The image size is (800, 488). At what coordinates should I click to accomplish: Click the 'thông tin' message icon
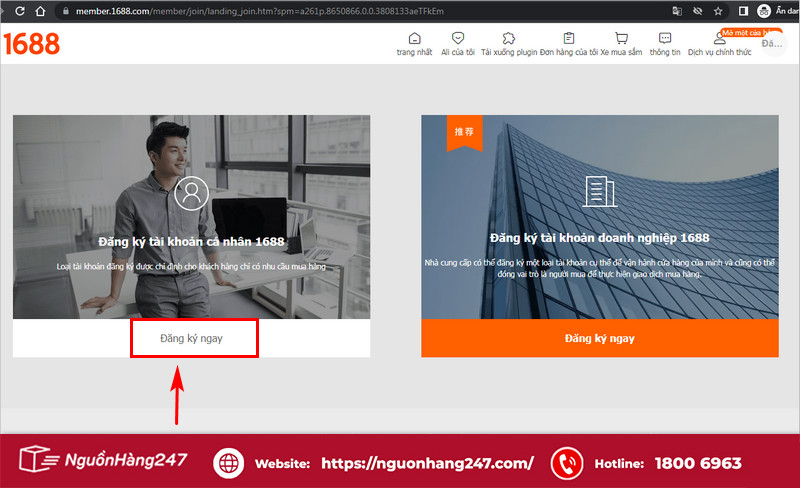(665, 39)
